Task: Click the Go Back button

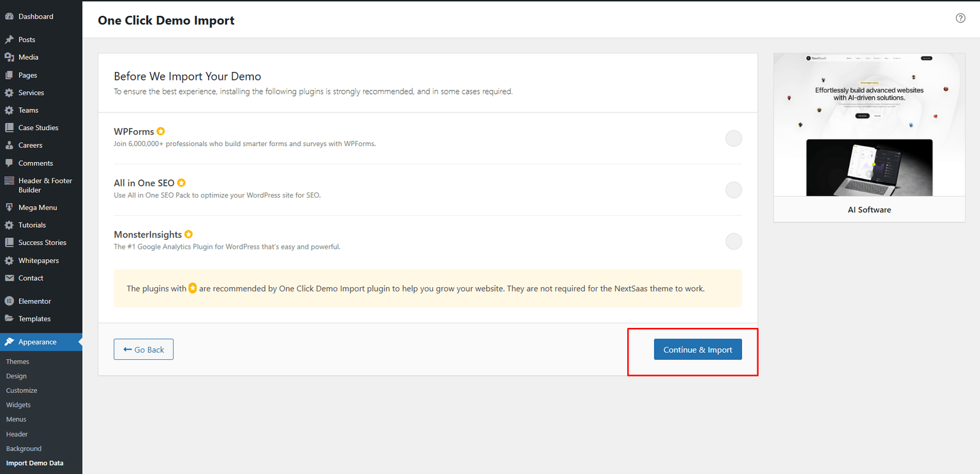Action: point(144,350)
